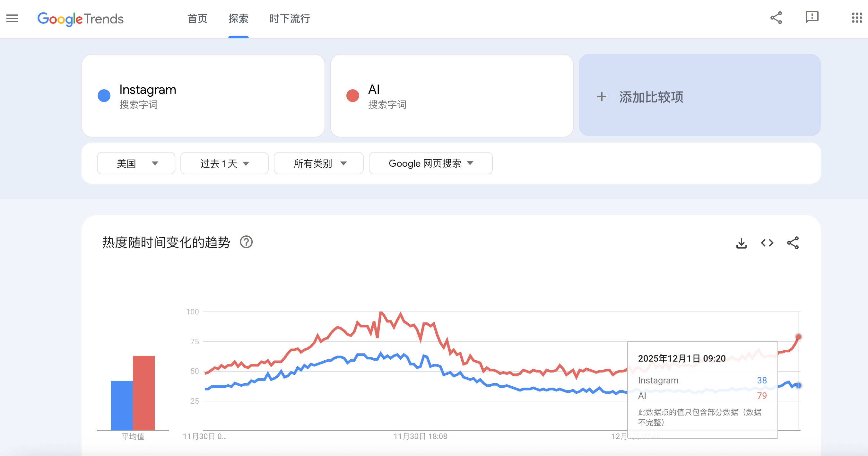Click the blue Instagram color dot
The width and height of the screenshot is (868, 456).
pyautogui.click(x=104, y=96)
